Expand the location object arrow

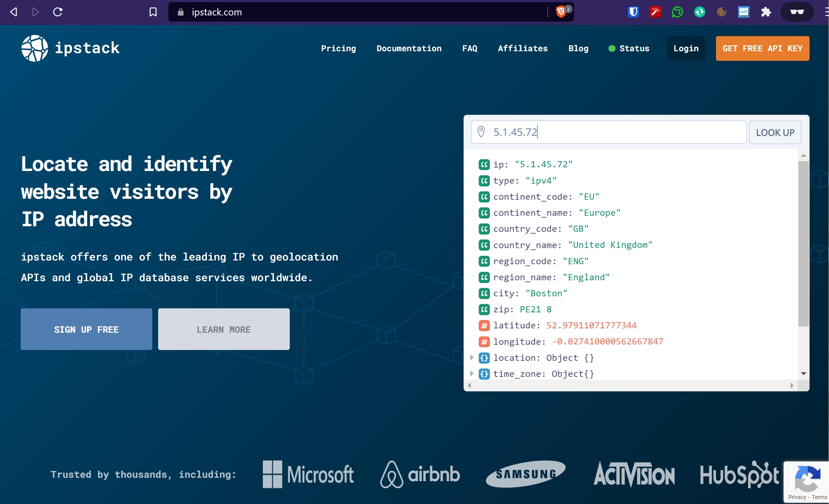[x=471, y=357]
